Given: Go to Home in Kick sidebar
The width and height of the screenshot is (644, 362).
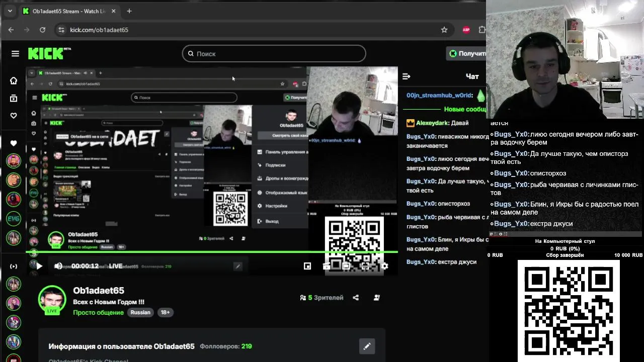Looking at the screenshot, I should click(14, 80).
